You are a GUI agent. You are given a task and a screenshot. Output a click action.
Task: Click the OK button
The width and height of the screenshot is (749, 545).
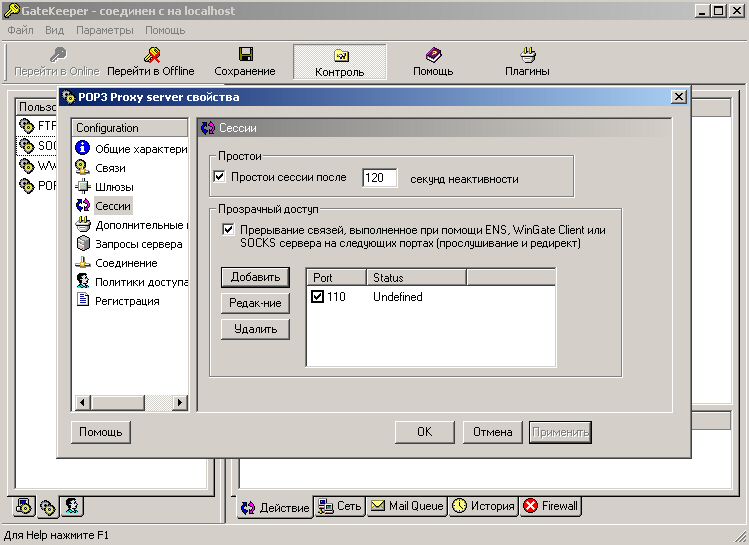click(425, 432)
